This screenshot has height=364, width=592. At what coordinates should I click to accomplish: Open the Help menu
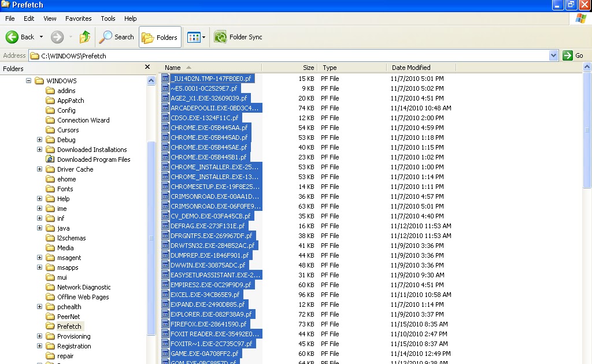pyautogui.click(x=130, y=18)
